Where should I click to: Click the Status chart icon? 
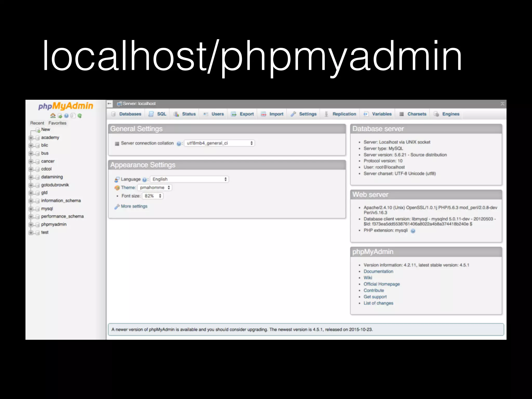click(176, 114)
